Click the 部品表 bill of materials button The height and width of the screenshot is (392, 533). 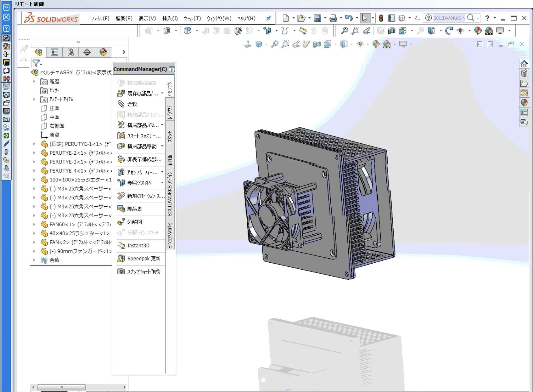point(134,209)
